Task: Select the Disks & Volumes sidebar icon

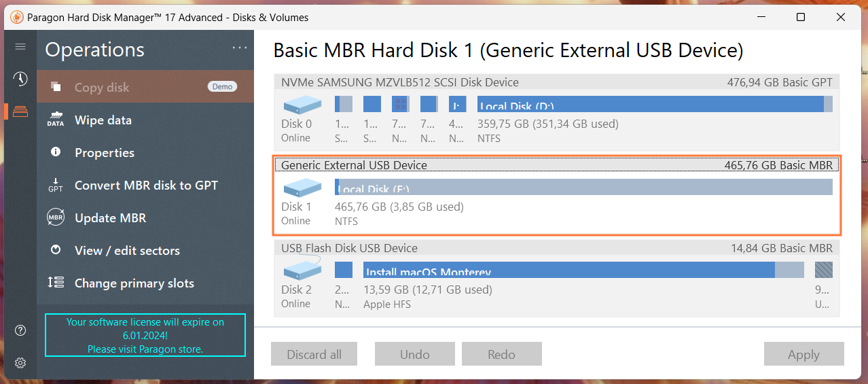Action: (20, 111)
